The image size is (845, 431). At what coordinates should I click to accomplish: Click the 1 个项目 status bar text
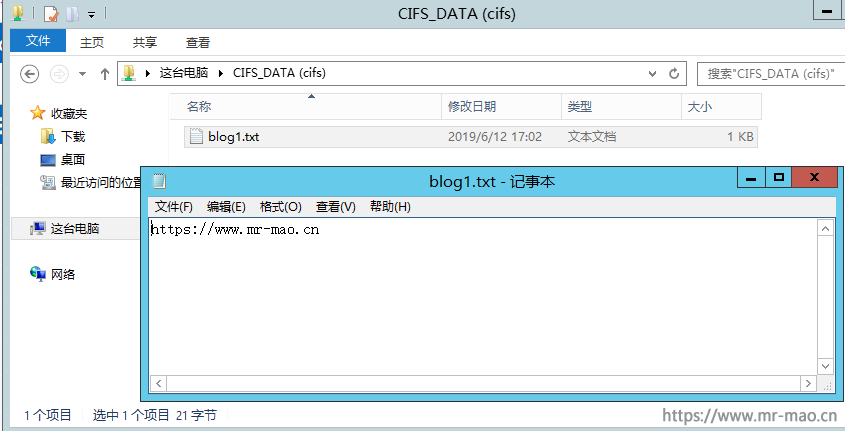48,415
